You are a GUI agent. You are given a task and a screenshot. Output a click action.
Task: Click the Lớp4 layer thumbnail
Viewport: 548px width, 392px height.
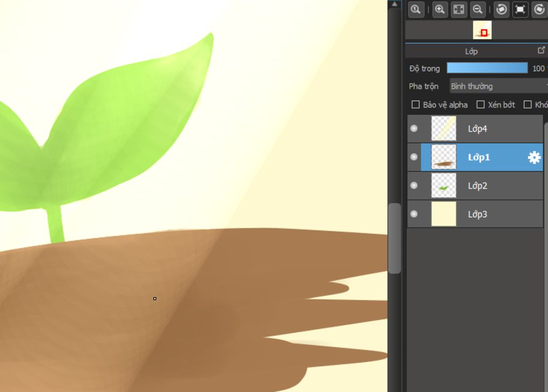click(x=444, y=128)
